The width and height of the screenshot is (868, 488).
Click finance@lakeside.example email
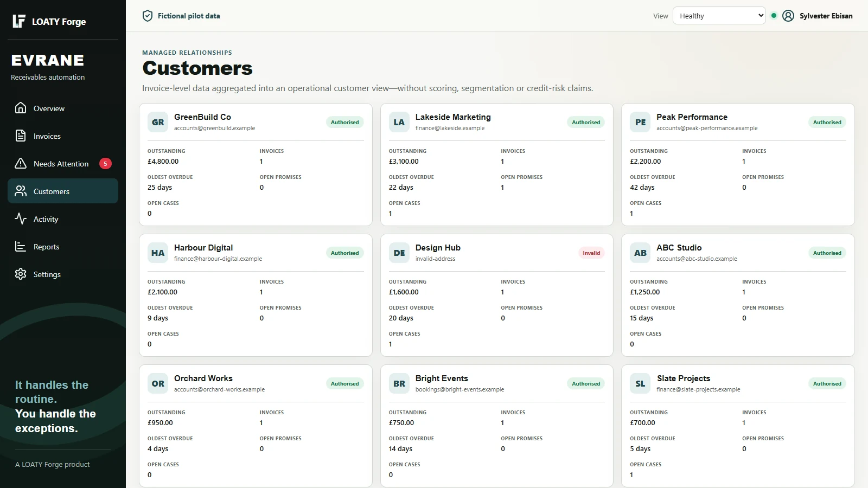point(450,128)
